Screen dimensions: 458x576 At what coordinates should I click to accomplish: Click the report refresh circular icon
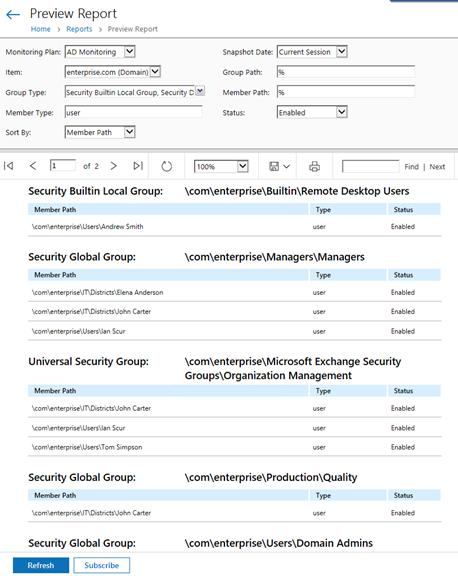[x=166, y=166]
